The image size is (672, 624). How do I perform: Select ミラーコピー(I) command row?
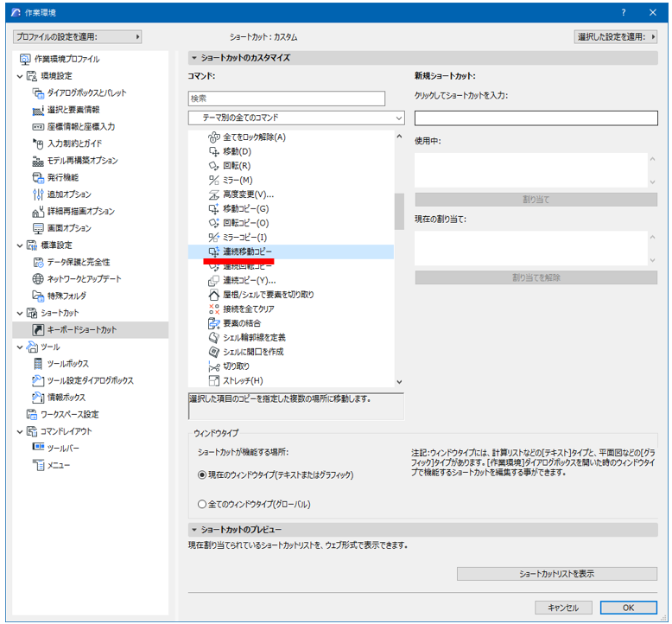pyautogui.click(x=291, y=237)
